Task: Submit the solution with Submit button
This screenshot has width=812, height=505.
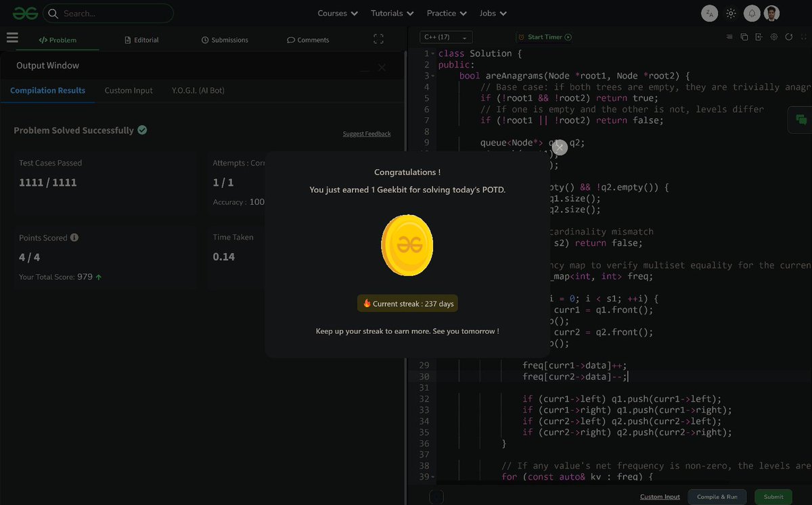Action: [x=773, y=497]
